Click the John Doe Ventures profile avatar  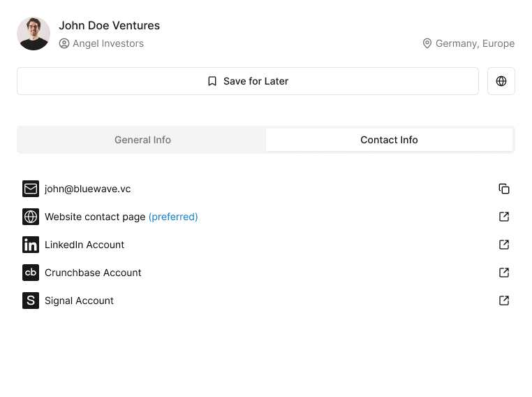[x=34, y=34]
